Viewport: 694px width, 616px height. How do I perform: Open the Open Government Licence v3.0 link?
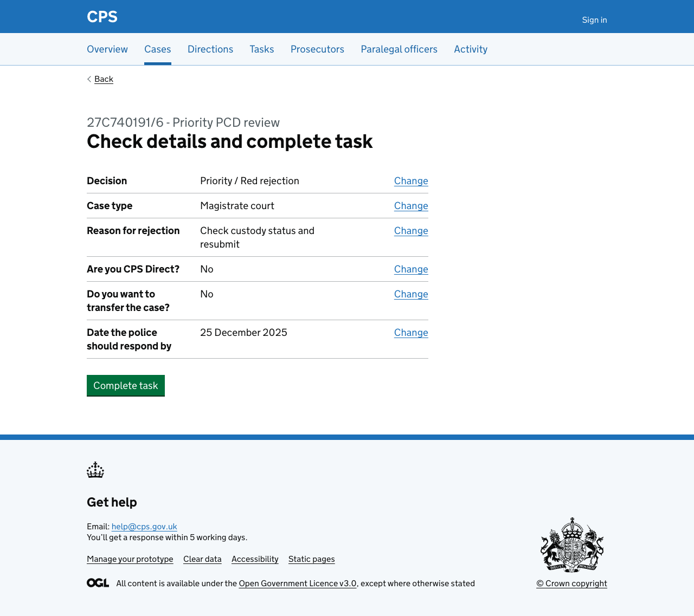point(298,583)
